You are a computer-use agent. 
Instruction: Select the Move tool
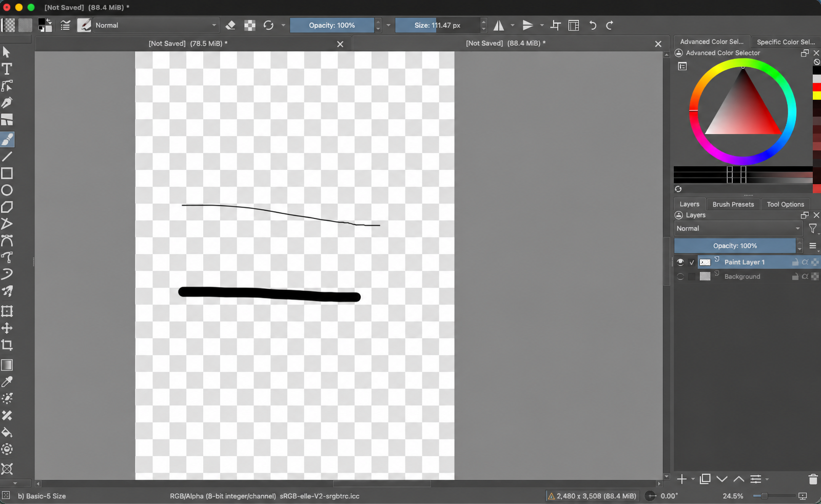pos(7,328)
